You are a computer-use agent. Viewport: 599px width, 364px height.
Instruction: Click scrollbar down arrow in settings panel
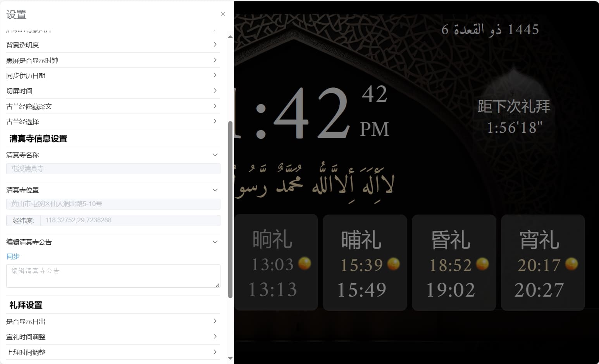click(x=230, y=358)
